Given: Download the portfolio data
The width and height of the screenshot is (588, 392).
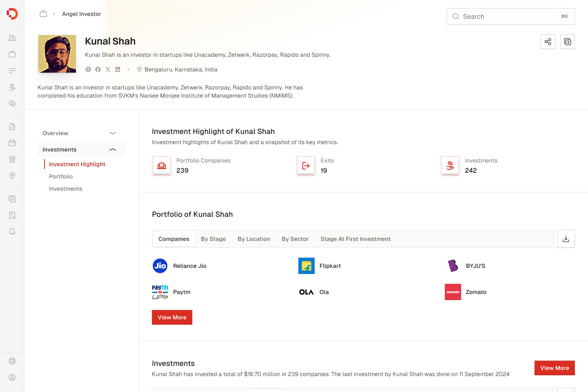Looking at the screenshot, I should pos(566,239).
